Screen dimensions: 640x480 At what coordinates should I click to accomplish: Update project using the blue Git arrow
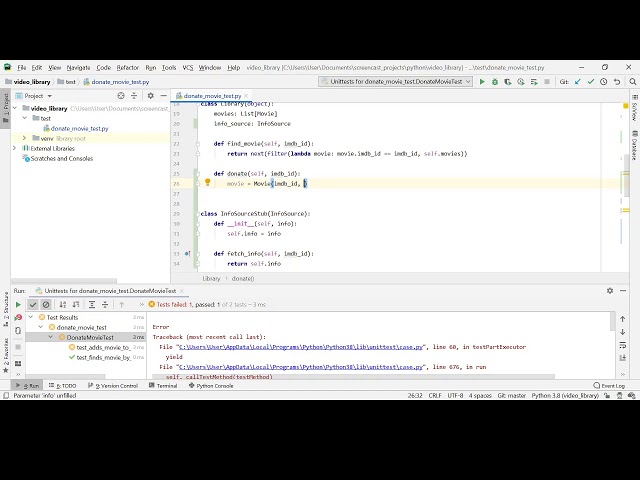coord(578,82)
